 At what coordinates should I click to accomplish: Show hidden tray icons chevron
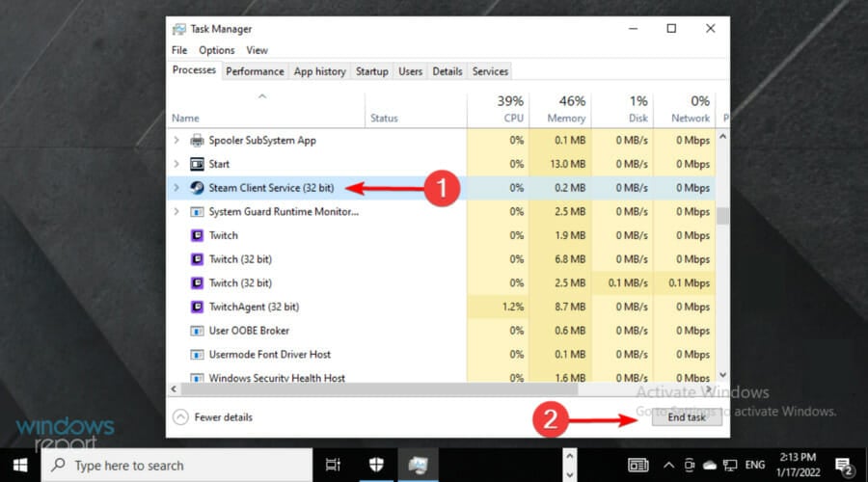coord(668,466)
